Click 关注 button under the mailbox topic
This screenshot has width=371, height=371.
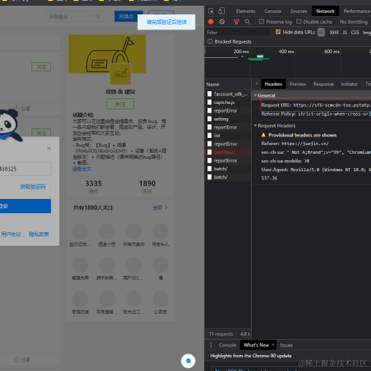tap(120, 104)
